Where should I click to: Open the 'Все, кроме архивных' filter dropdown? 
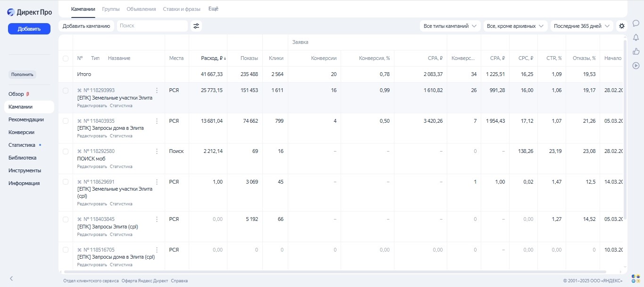point(515,26)
